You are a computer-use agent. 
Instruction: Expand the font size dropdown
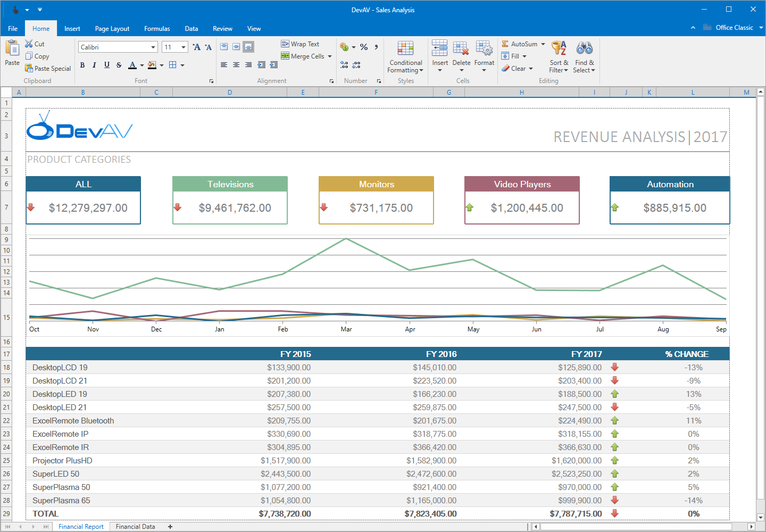[x=184, y=47]
